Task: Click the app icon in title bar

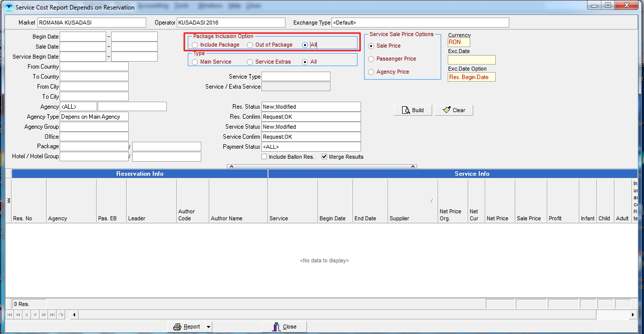Action: point(9,8)
